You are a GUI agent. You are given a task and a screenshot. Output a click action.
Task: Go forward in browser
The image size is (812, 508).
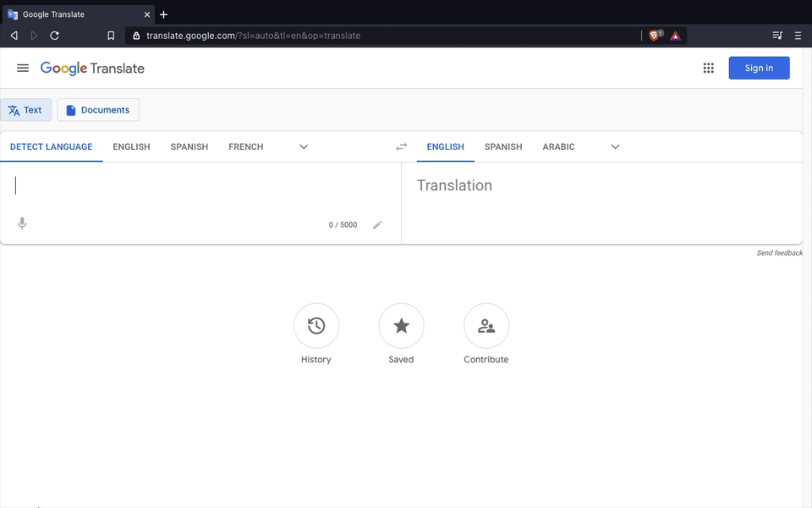coord(34,36)
